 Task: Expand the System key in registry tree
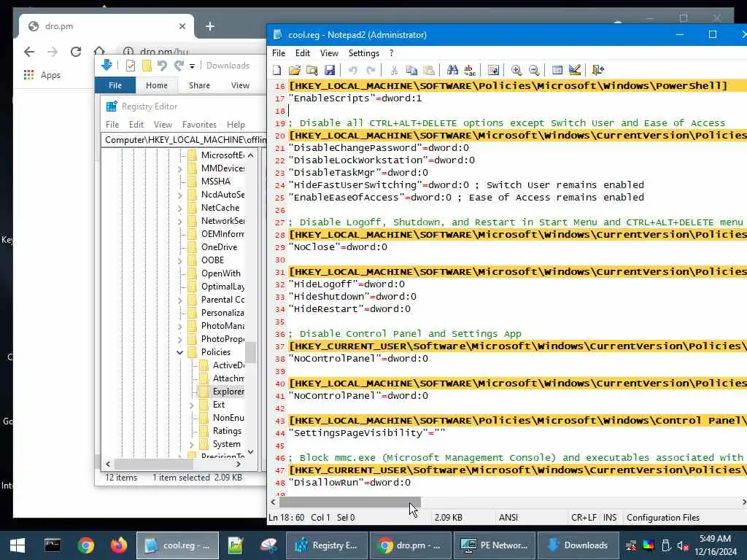click(192, 444)
